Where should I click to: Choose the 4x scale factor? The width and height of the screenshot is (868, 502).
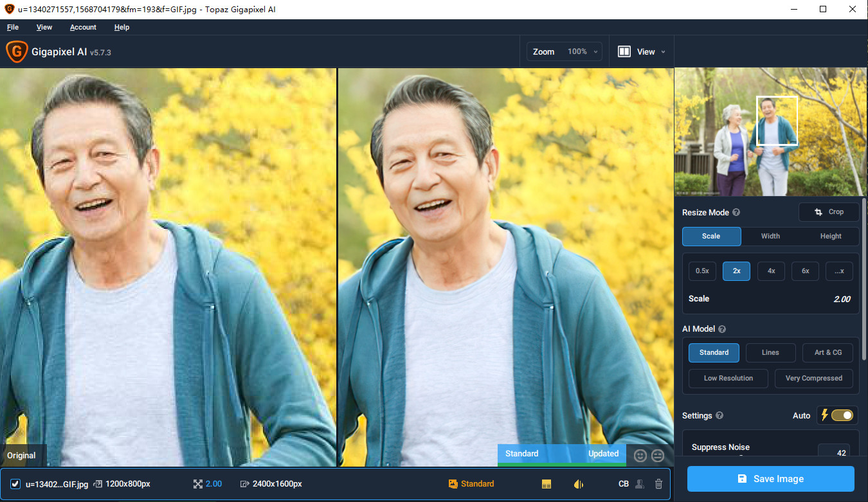771,271
